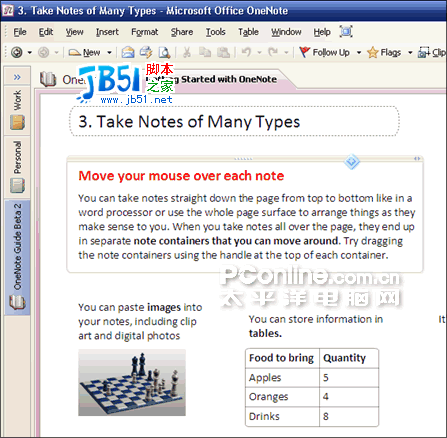Click the full page view icon beside Help
447x438 pixels.
click(346, 32)
